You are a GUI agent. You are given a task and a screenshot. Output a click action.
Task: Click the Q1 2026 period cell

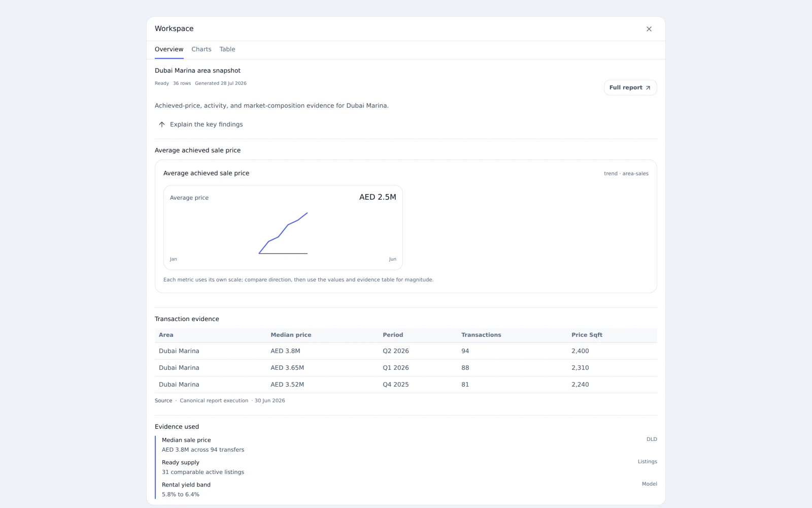tap(396, 368)
